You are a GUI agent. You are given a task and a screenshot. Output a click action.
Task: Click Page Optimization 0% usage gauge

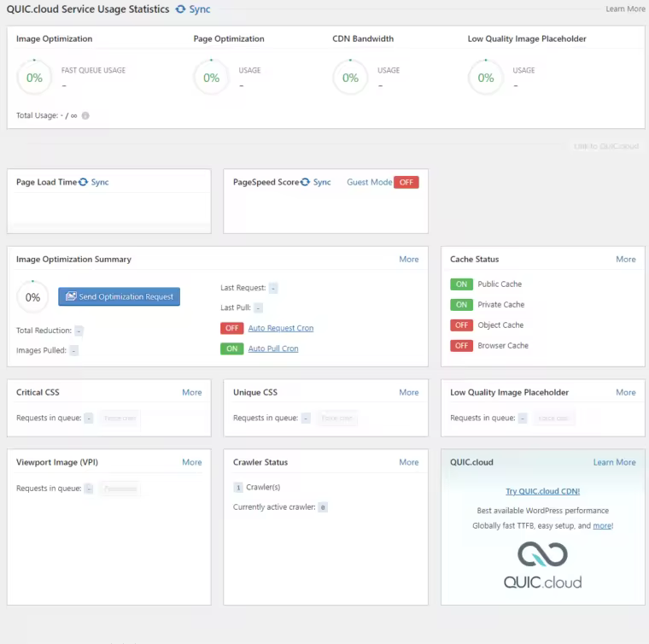211,78
